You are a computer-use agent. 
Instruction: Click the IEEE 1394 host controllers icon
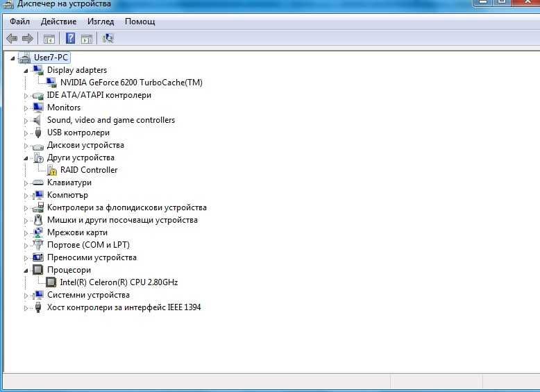click(38, 307)
